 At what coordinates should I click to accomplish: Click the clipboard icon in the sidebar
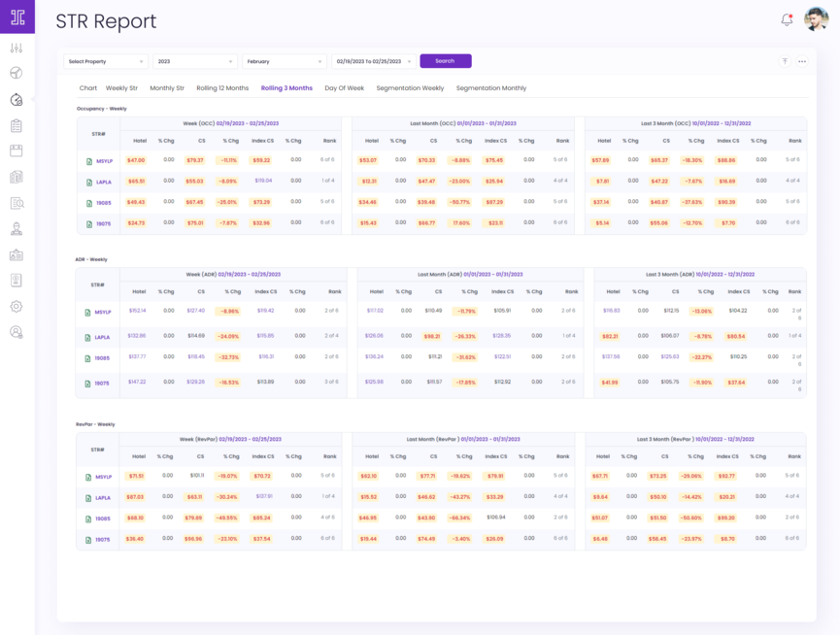point(17,126)
